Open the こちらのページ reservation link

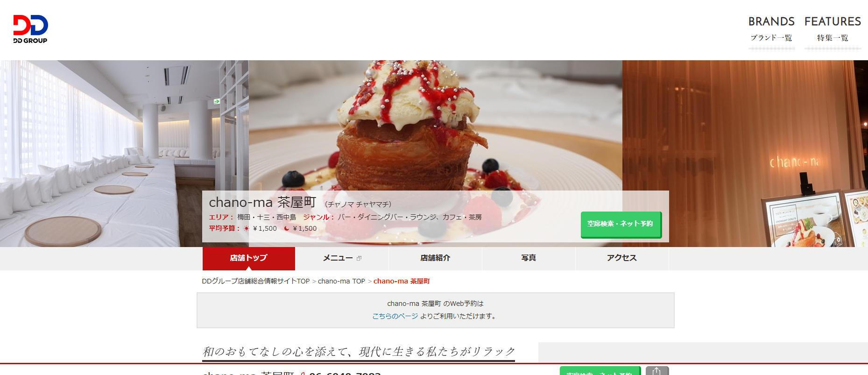tap(395, 316)
